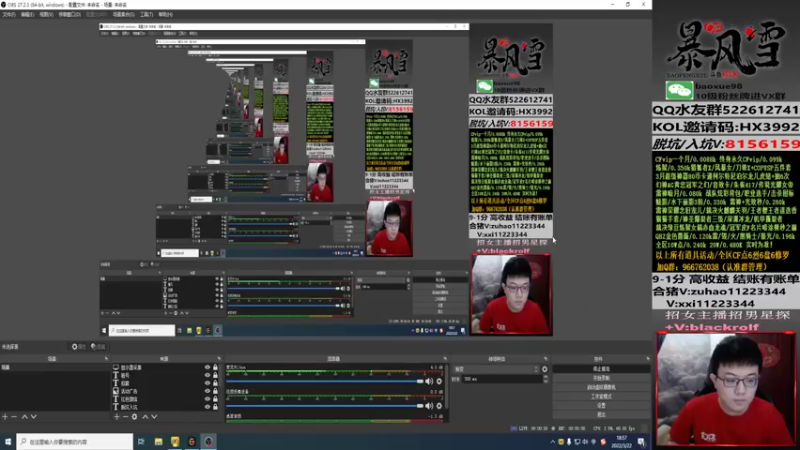Mute the second mixer track with its speaker icon
The image size is (800, 450).
pyautogui.click(x=430, y=406)
